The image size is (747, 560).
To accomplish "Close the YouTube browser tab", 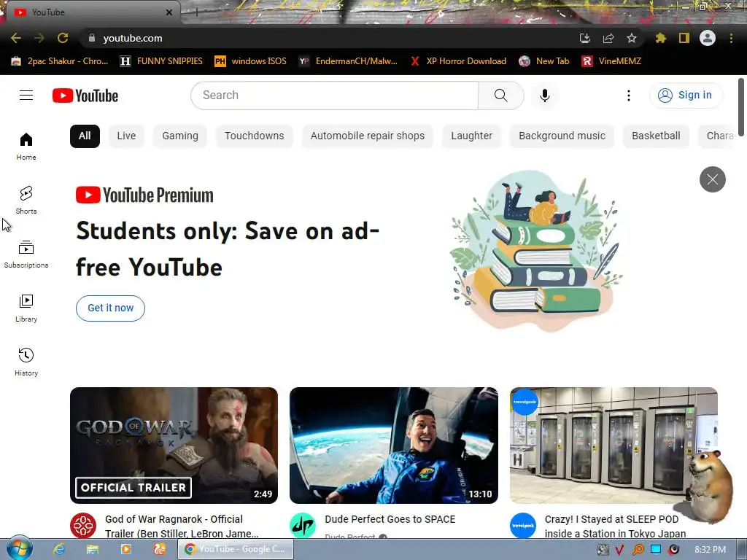I will click(169, 12).
